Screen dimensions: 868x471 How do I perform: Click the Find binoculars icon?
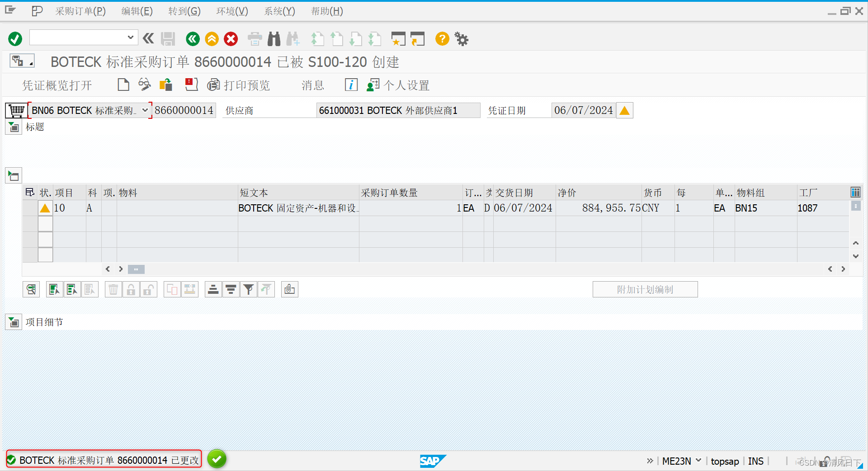pyautogui.click(x=274, y=39)
